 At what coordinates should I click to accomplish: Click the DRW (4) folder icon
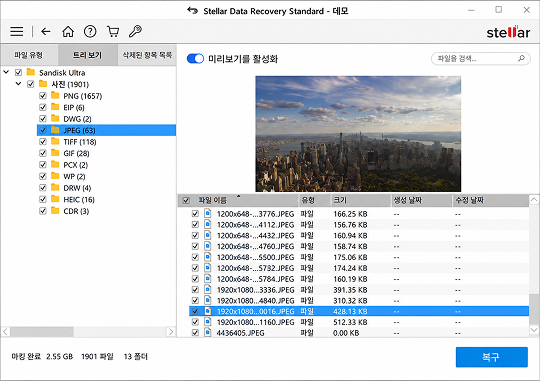(55, 187)
